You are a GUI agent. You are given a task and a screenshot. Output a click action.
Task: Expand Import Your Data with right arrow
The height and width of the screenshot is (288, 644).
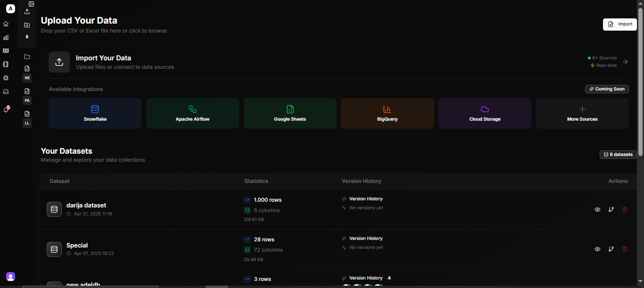coord(625,62)
